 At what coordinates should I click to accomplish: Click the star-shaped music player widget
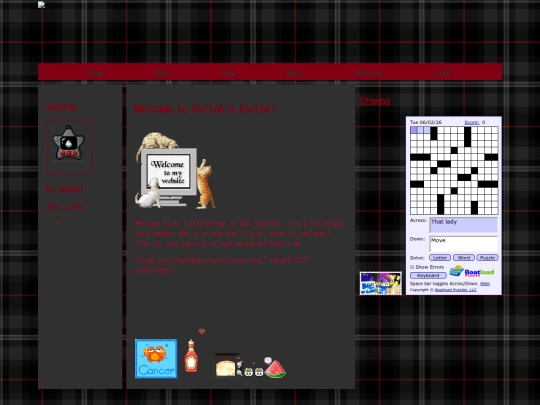pyautogui.click(x=69, y=143)
